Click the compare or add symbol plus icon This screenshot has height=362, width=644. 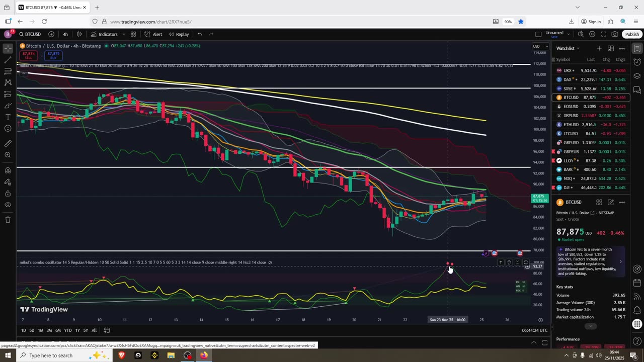coord(51,34)
